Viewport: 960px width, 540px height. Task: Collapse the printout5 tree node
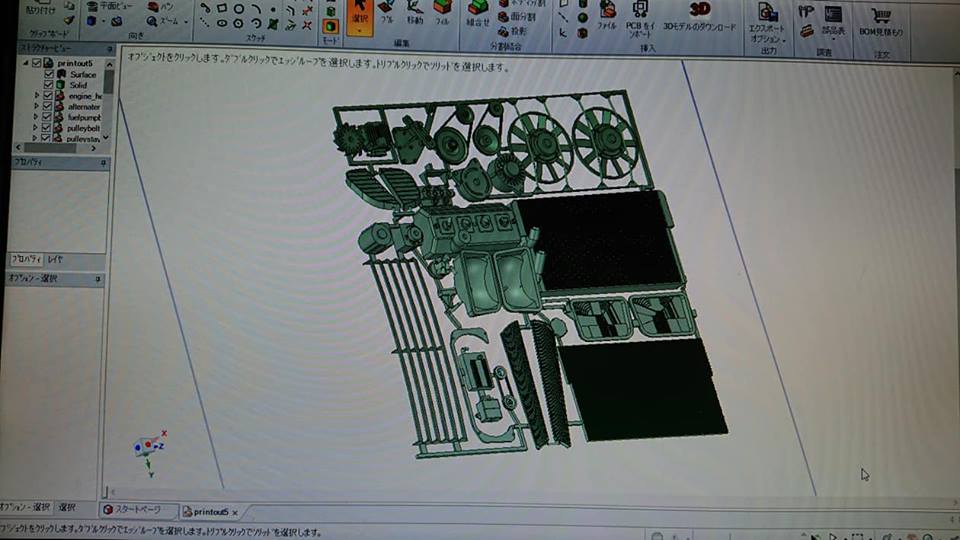click(x=26, y=62)
